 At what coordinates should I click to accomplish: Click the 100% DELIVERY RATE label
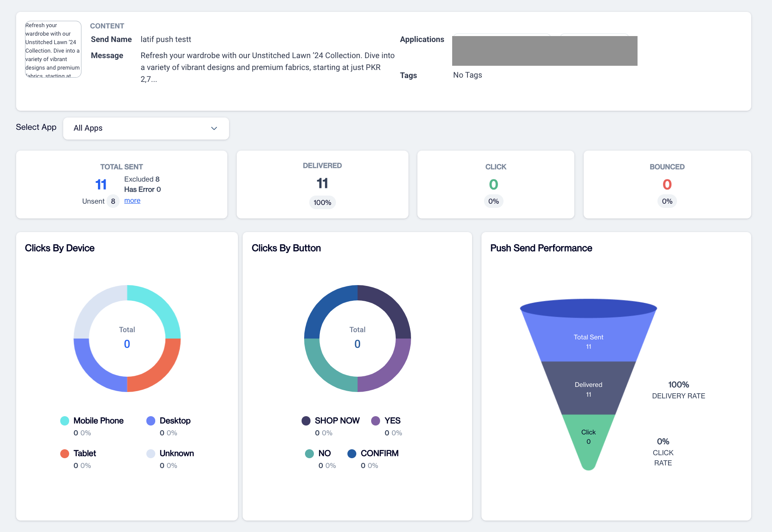pyautogui.click(x=679, y=390)
